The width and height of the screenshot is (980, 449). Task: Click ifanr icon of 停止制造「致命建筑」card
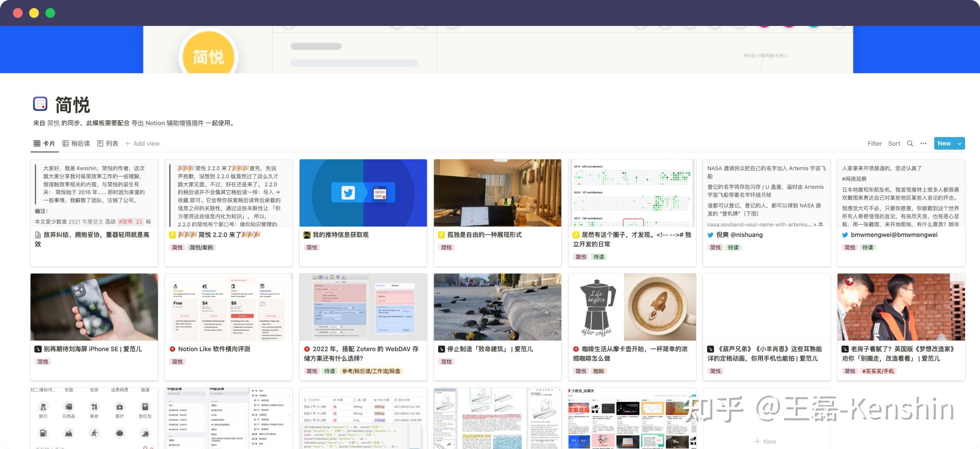coord(441,349)
